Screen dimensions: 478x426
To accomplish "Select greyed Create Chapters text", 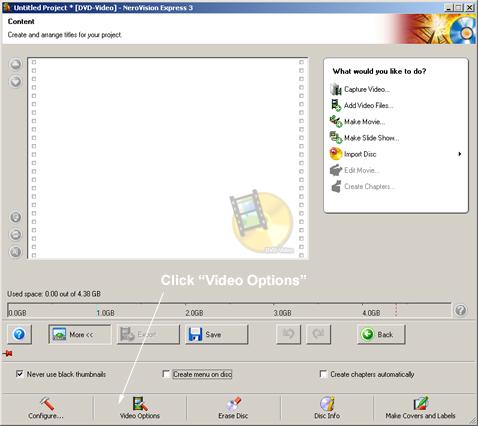I will [x=369, y=186].
